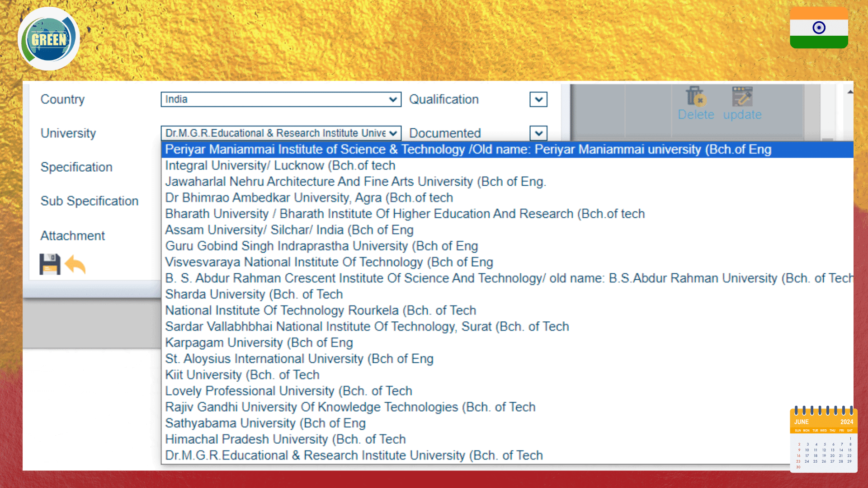
Task: Expand the Qualification dropdown arrow
Action: click(x=538, y=99)
